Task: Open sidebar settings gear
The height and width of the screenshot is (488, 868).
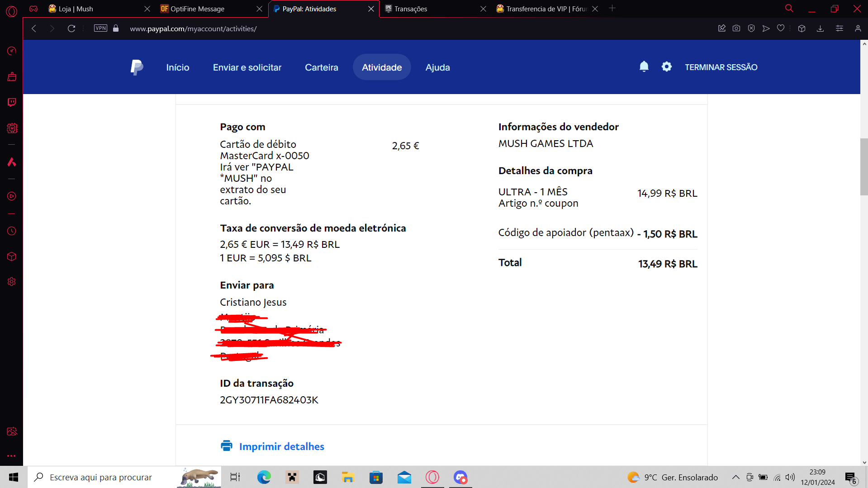Action: (x=12, y=282)
